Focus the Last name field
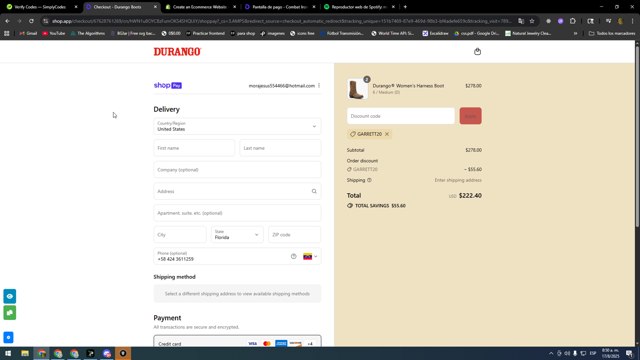 (x=280, y=148)
